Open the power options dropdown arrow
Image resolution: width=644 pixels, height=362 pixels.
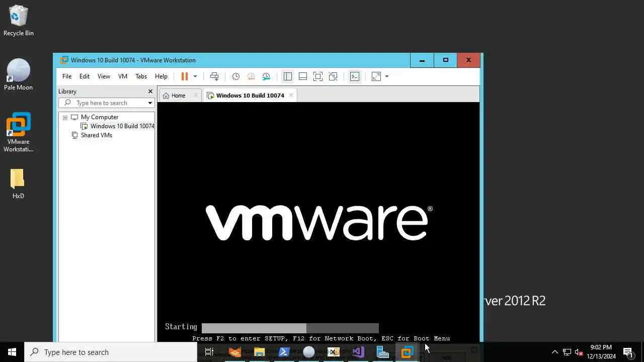tap(195, 76)
